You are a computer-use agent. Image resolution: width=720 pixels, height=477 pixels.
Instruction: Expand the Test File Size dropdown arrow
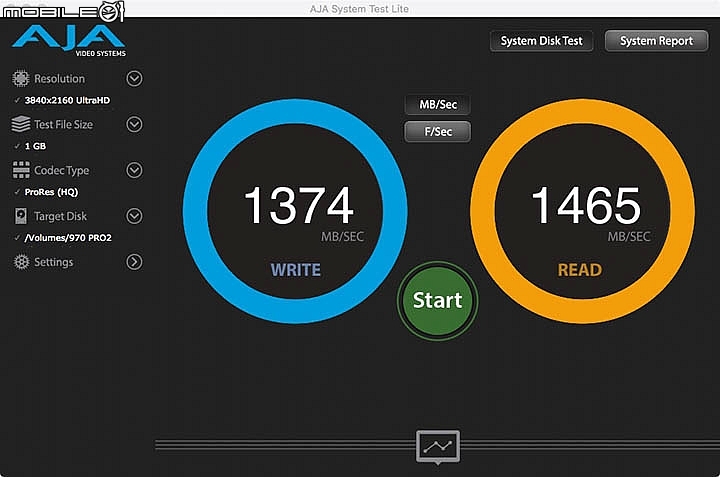pyautogui.click(x=134, y=124)
